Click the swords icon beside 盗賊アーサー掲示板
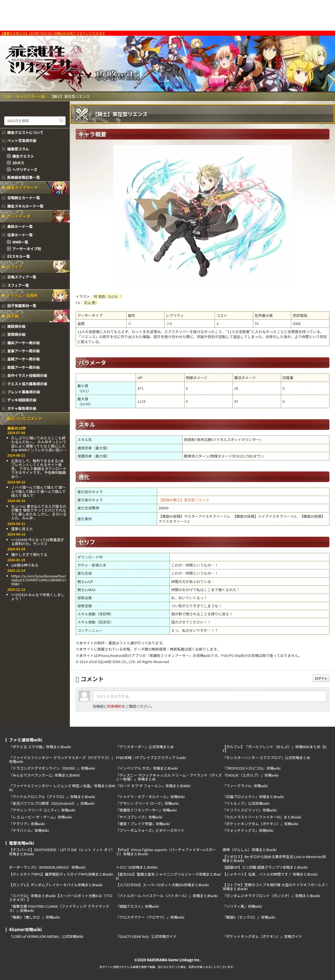335x980 pixels. pyautogui.click(x=3, y=359)
